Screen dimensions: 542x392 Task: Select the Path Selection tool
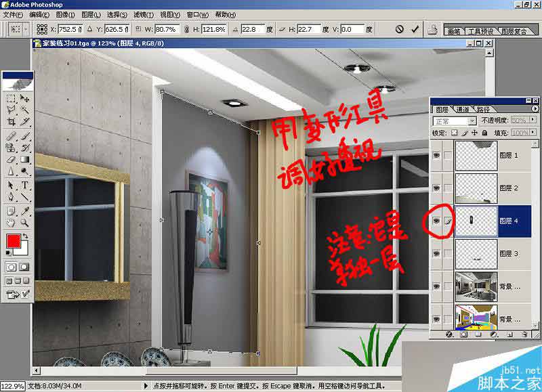[x=11, y=186]
